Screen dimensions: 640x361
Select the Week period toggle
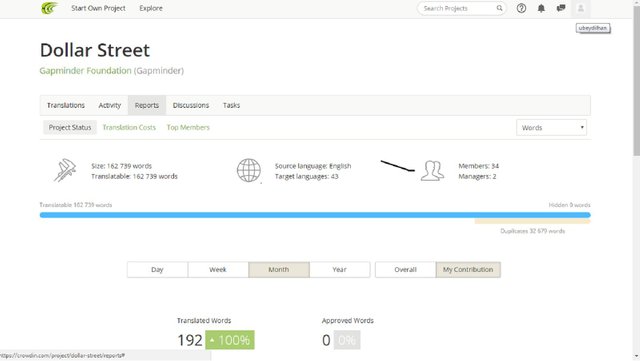(218, 270)
